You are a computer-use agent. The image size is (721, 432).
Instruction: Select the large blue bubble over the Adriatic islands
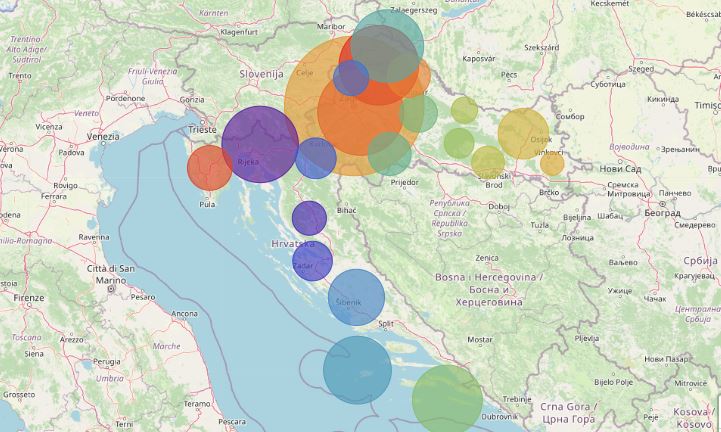[x=357, y=370]
